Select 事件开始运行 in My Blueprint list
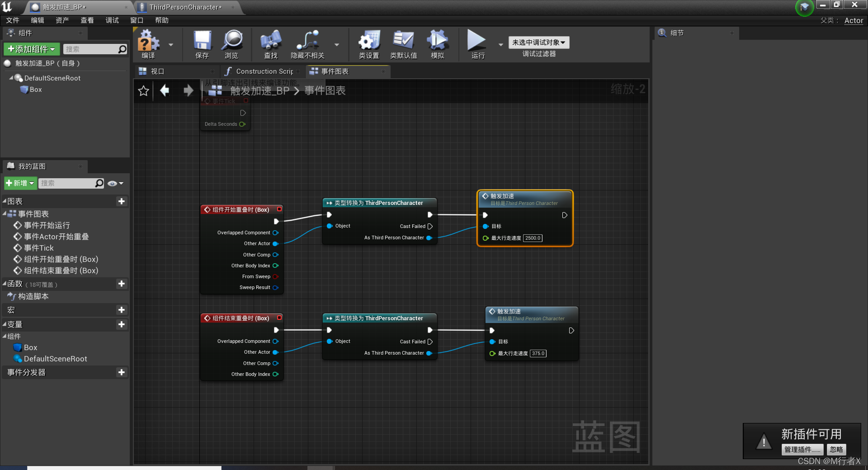Viewport: 868px width, 470px height. point(47,225)
